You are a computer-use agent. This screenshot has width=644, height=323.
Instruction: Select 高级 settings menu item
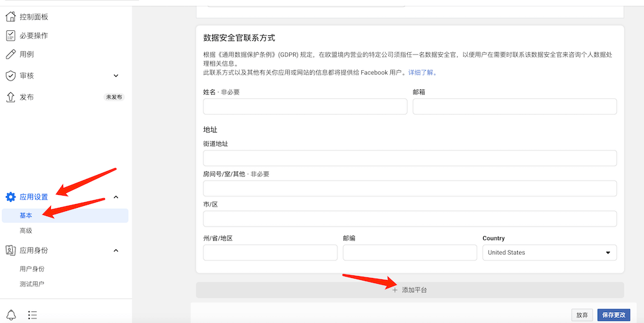(x=26, y=230)
